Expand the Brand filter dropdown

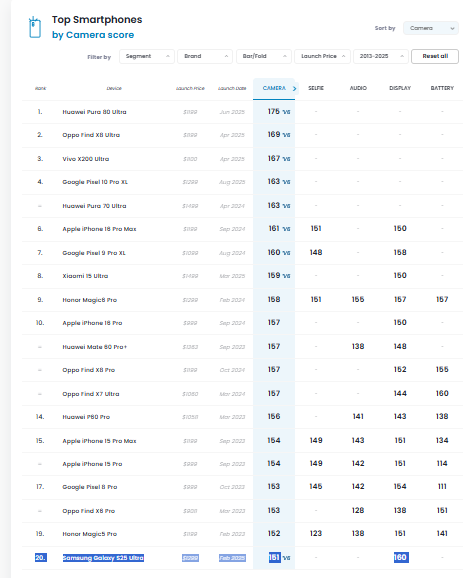pyautogui.click(x=205, y=56)
